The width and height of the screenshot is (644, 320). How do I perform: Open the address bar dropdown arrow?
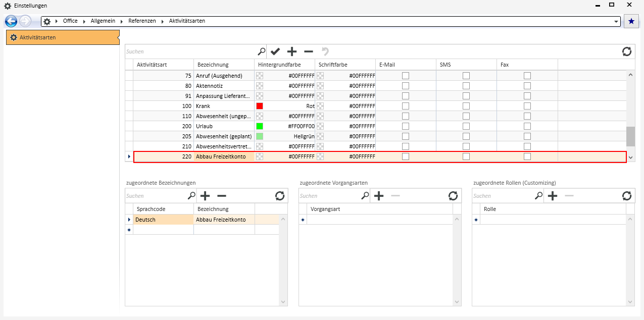(x=616, y=22)
